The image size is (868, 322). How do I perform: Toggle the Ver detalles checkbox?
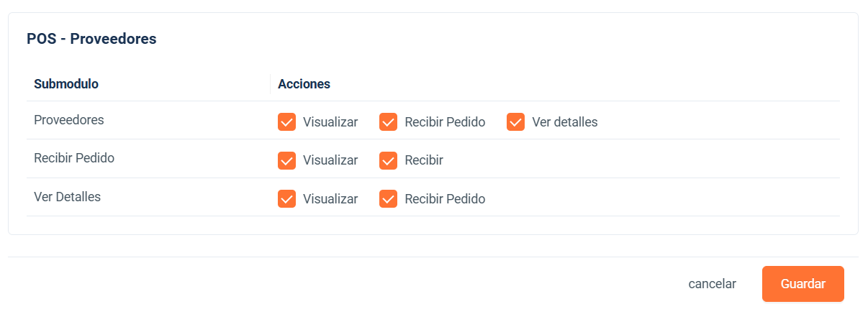click(516, 122)
